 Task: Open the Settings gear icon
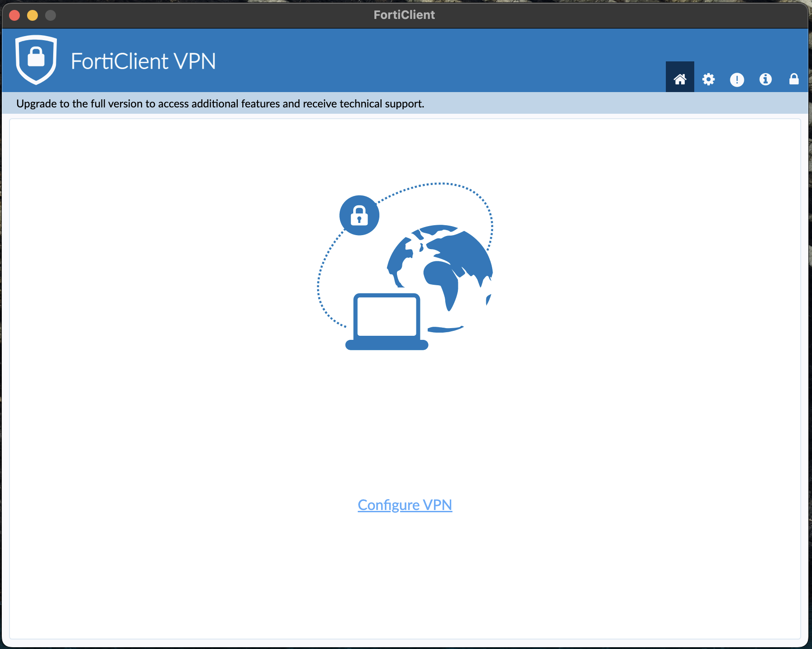coord(708,79)
